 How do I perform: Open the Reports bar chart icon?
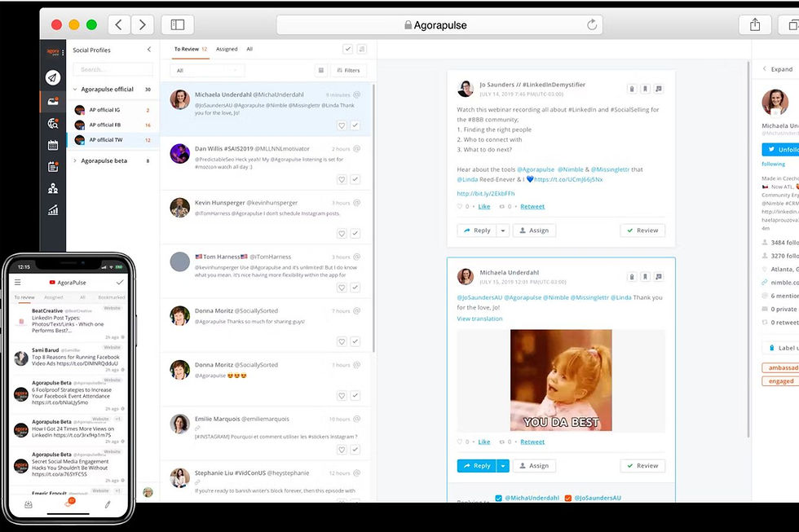(53, 209)
